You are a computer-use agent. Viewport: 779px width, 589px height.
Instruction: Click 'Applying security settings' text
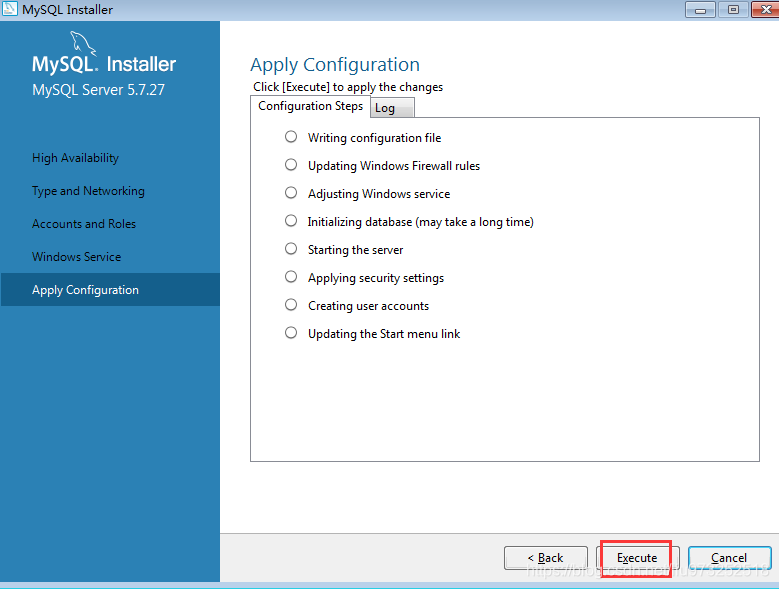[376, 278]
